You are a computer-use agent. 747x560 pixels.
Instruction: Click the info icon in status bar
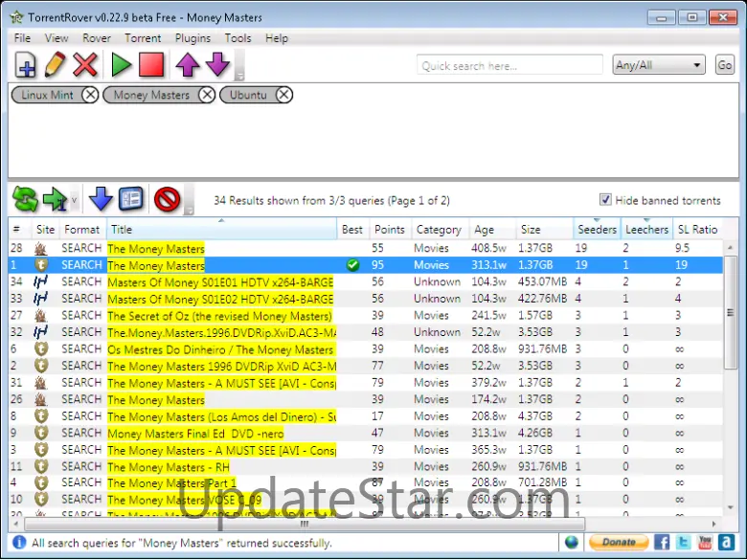pos(19,542)
